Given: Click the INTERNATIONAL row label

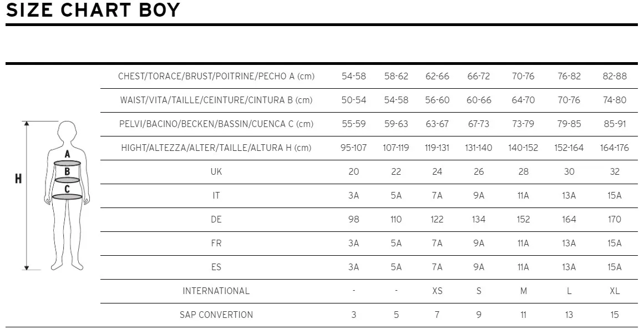Looking at the screenshot, I should [216, 291].
